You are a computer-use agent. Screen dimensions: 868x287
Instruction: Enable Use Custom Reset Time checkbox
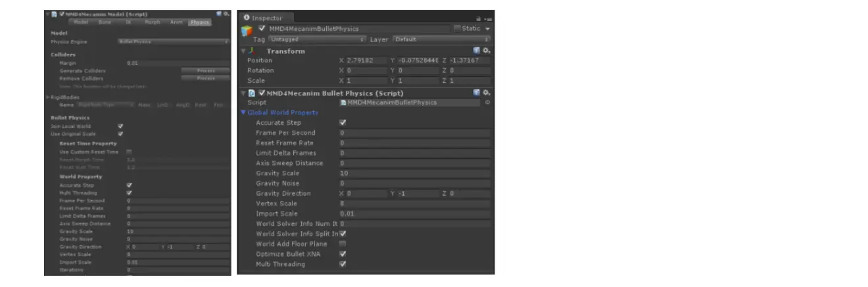(x=129, y=152)
